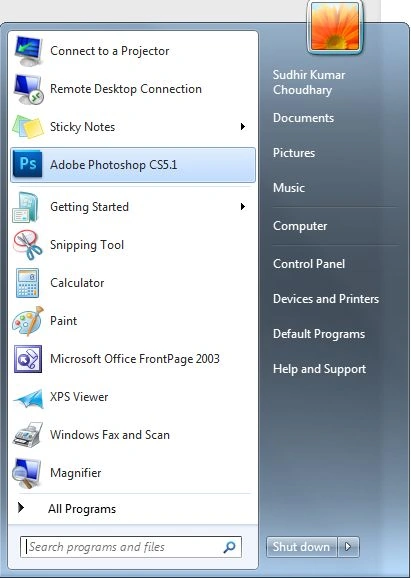Expand the Getting Started submenu arrow

[243, 206]
